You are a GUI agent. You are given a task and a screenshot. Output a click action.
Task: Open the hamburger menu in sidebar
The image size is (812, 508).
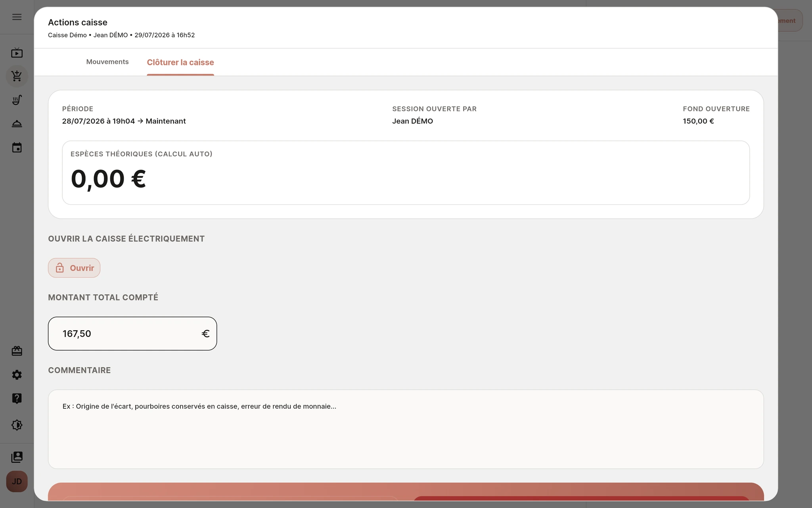point(17,17)
